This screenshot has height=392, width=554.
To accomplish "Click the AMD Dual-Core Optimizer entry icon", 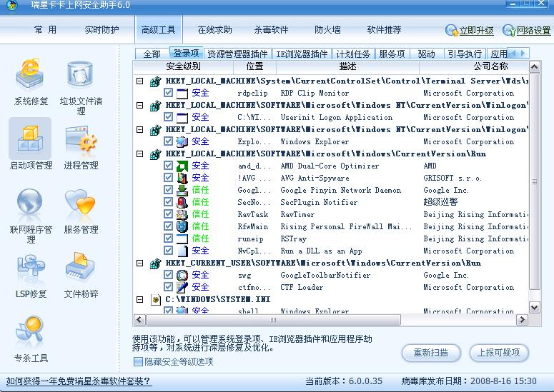I will (x=182, y=166).
